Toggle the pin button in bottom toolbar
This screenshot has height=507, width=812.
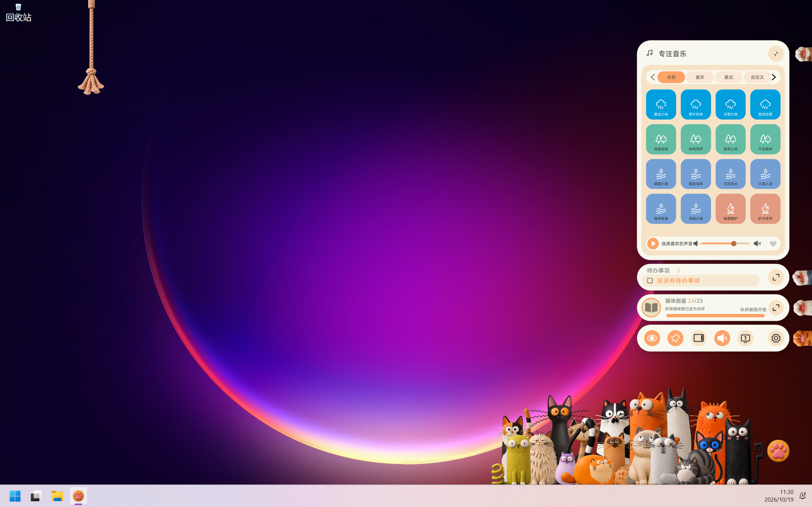[x=675, y=338]
